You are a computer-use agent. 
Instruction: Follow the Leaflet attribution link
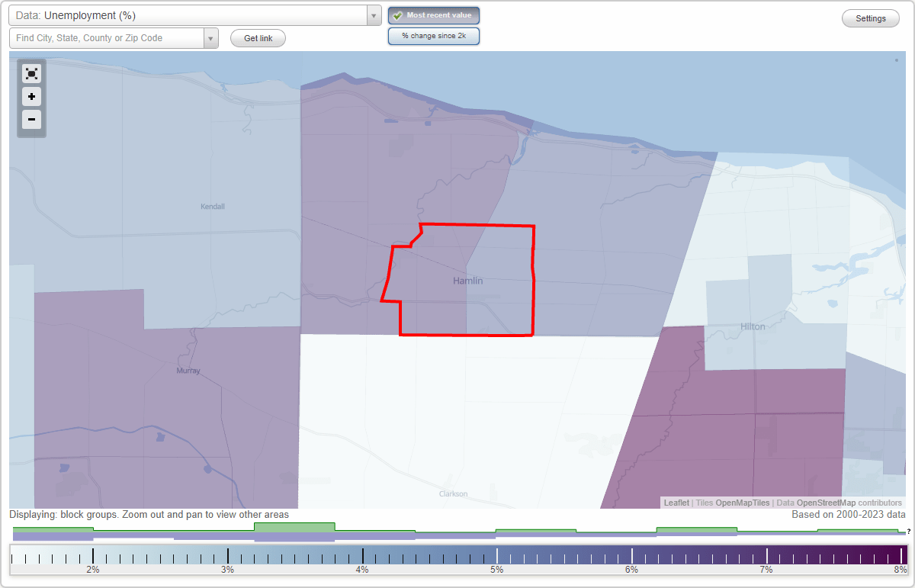click(676, 503)
